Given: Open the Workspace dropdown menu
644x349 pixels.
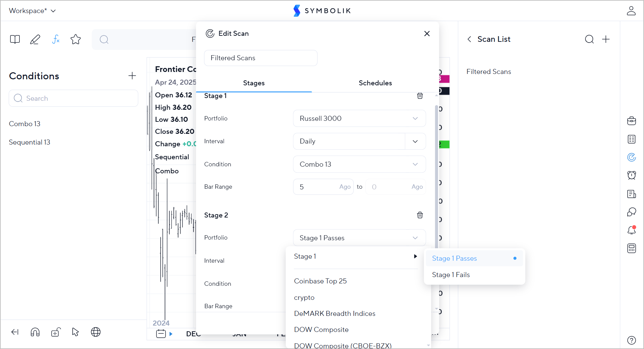Looking at the screenshot, I should [x=32, y=11].
